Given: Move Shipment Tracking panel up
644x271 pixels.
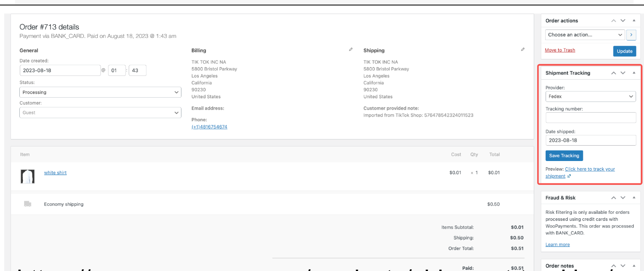Looking at the screenshot, I should [614, 73].
